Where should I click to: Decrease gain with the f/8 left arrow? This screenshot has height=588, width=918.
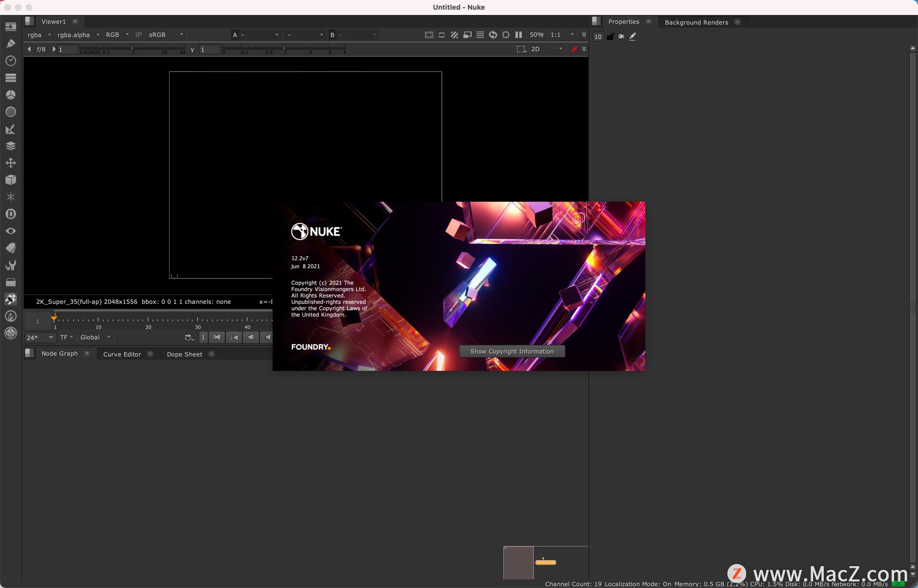point(29,49)
